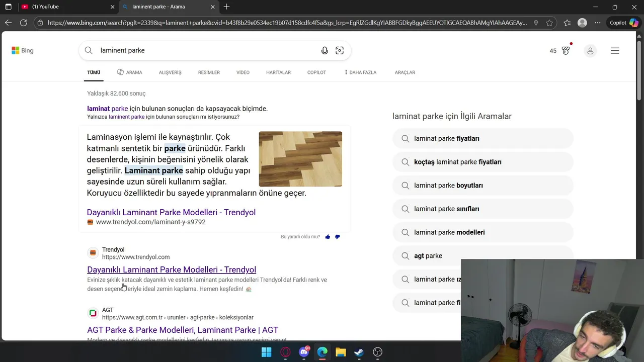Select related search koçtaş laminat parke fiyatları
The image size is (644, 362).
[x=483, y=162]
